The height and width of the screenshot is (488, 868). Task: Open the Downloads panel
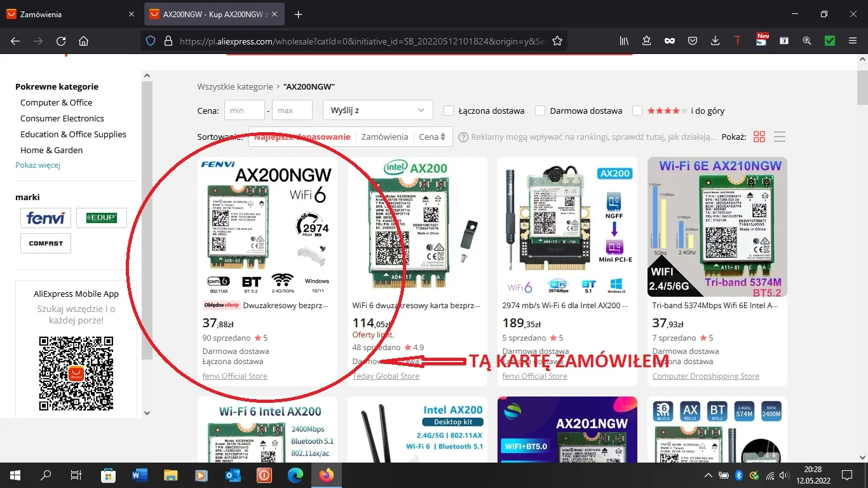(x=715, y=41)
